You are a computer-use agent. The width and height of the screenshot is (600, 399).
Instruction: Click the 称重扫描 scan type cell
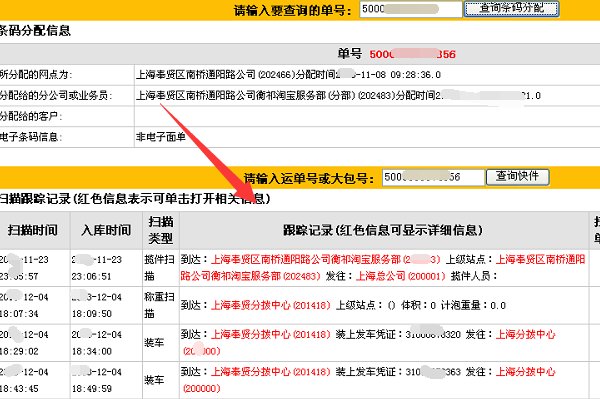pos(160,305)
